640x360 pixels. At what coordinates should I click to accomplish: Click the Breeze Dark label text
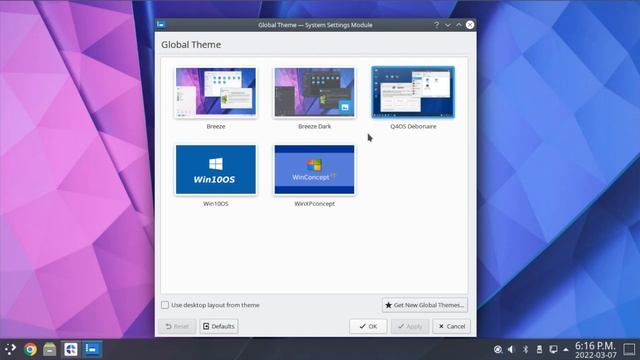point(314,126)
